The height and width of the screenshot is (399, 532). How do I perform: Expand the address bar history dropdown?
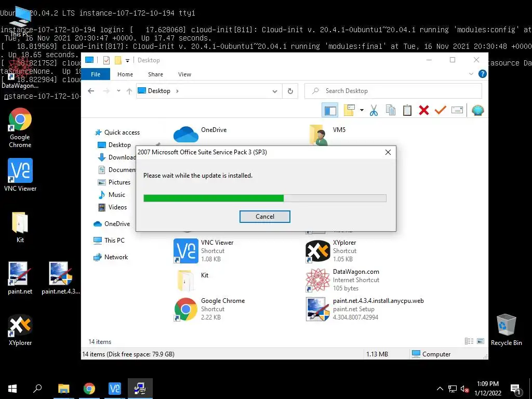coord(275,91)
